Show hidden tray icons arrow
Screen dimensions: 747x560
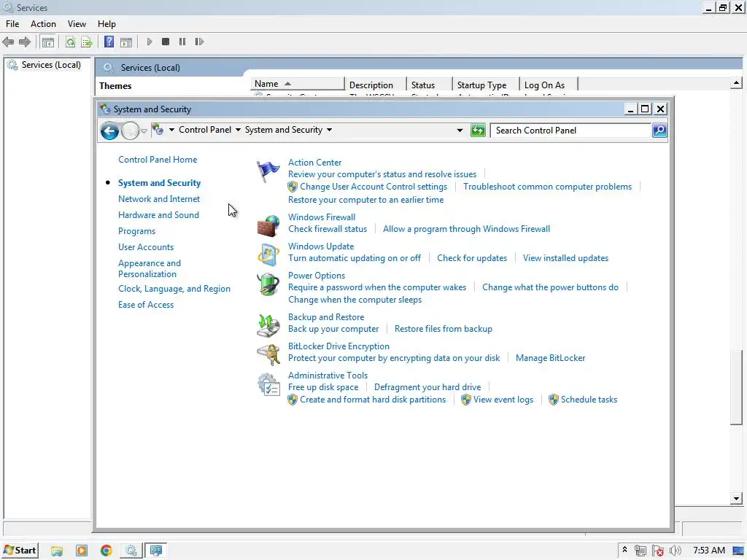[x=624, y=550]
